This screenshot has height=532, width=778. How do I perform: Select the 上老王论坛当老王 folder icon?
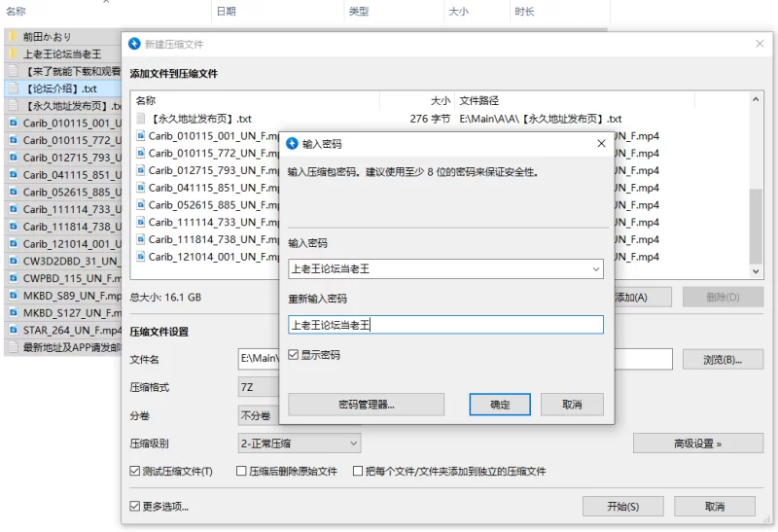(13, 53)
